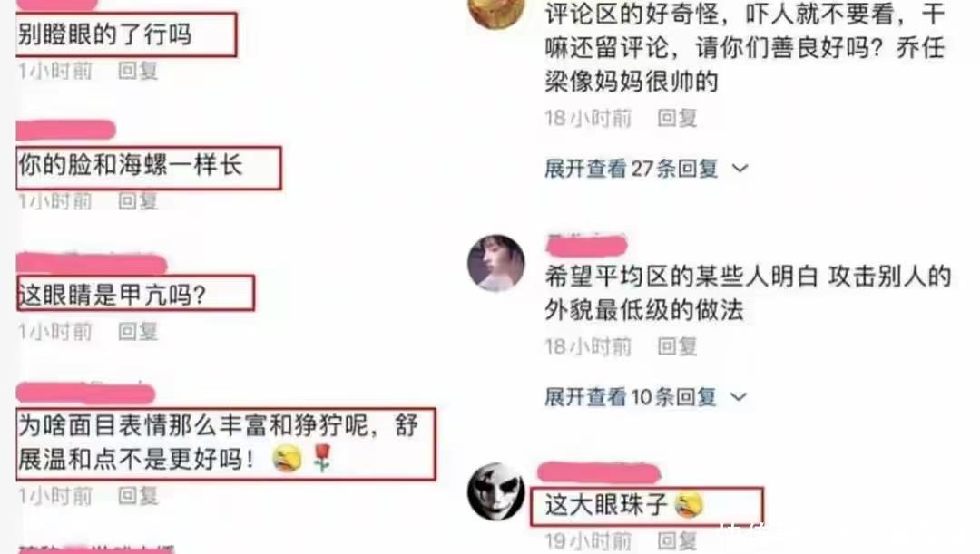Reply to the comment 这眼睛是甲亢吗?
Viewport: 980px width, 554px height.
[138, 331]
